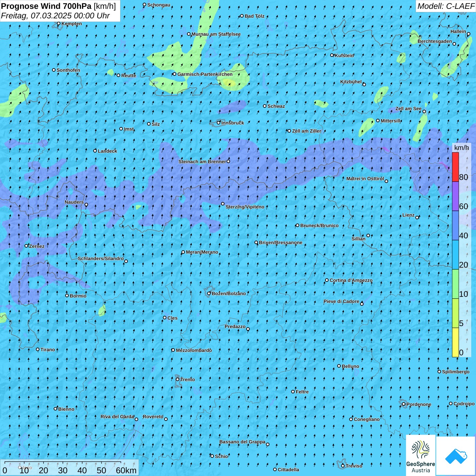476x476 pixels.
Task: Click the 'Zell am See' label
Action: click(408, 109)
